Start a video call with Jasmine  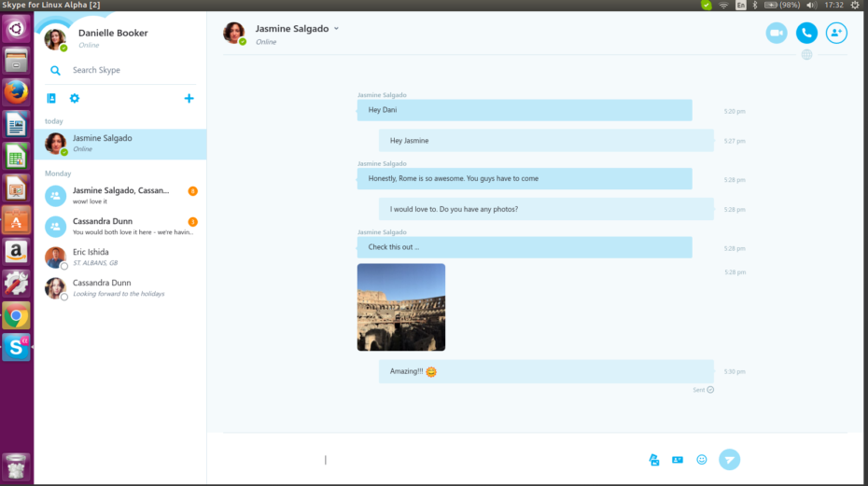pyautogui.click(x=776, y=33)
